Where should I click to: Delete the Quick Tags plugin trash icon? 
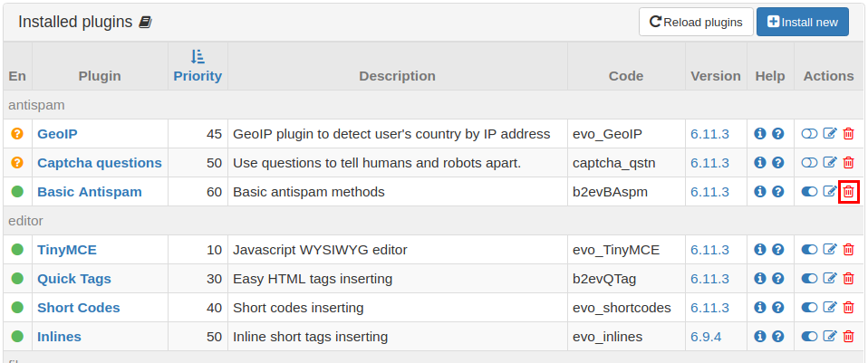[848, 278]
